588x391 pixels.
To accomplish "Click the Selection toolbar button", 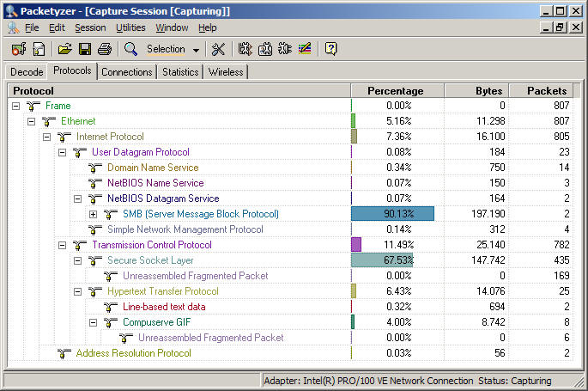I will (x=166, y=49).
